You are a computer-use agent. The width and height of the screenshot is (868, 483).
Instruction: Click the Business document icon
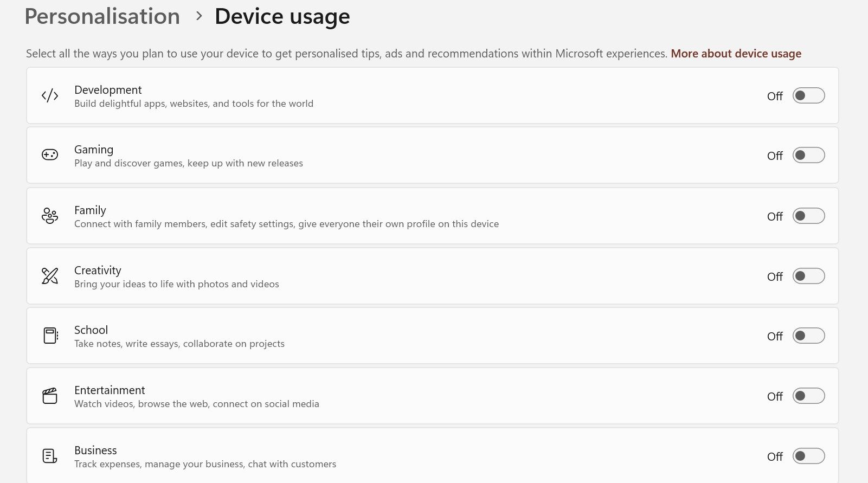pos(50,456)
